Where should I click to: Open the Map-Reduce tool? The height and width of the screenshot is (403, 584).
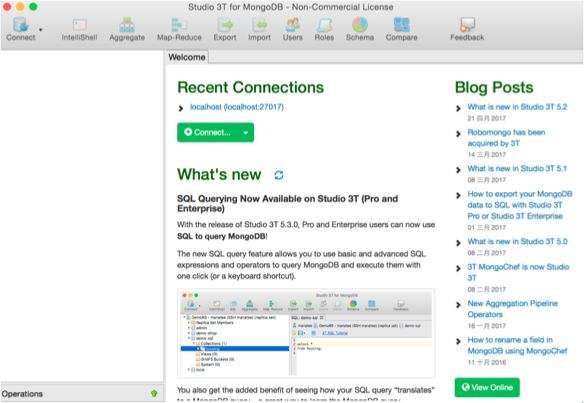179,29
